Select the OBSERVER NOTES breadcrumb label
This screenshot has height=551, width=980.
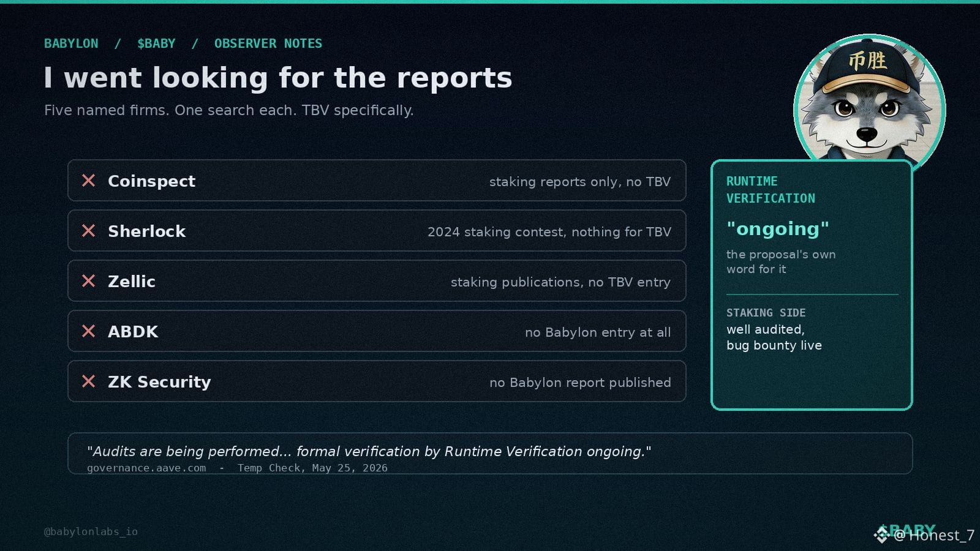(x=268, y=43)
